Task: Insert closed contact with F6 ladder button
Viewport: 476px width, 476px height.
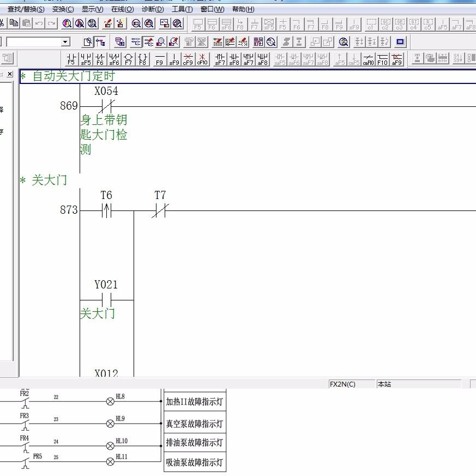Action: 100,59
